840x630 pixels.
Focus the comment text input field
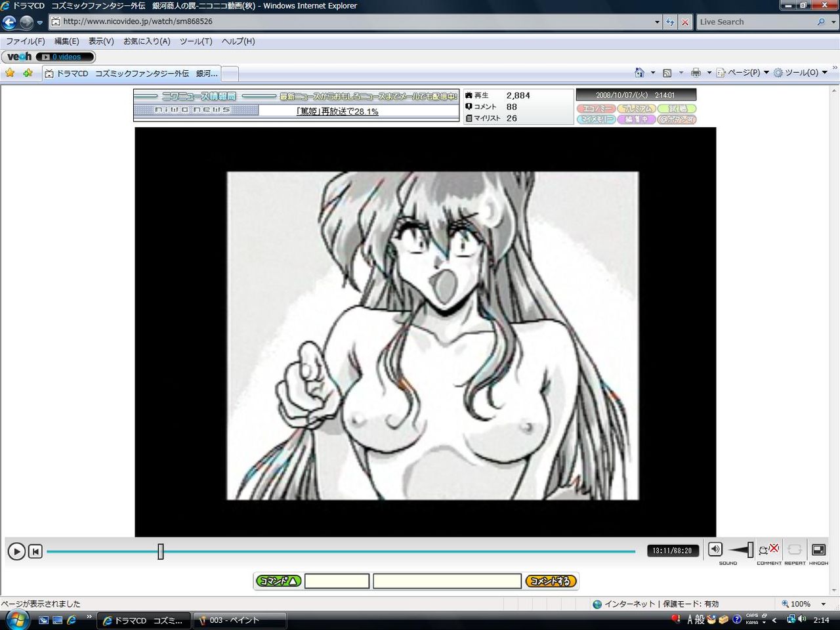tap(447, 581)
